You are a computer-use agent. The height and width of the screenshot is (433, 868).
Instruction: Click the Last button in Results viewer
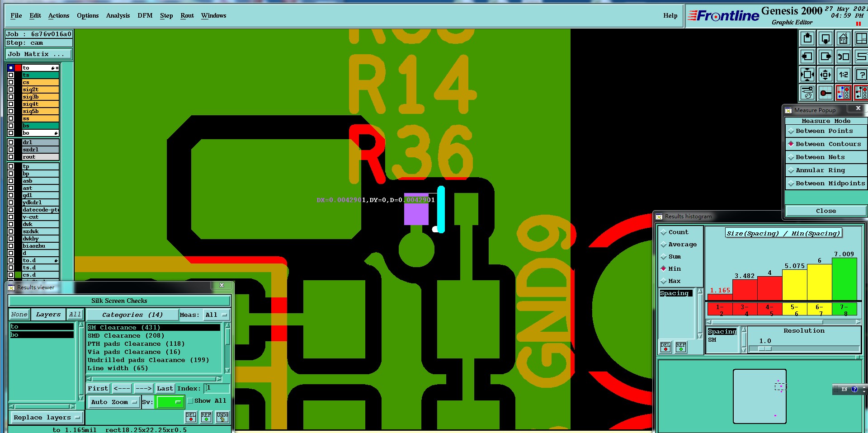coord(165,389)
